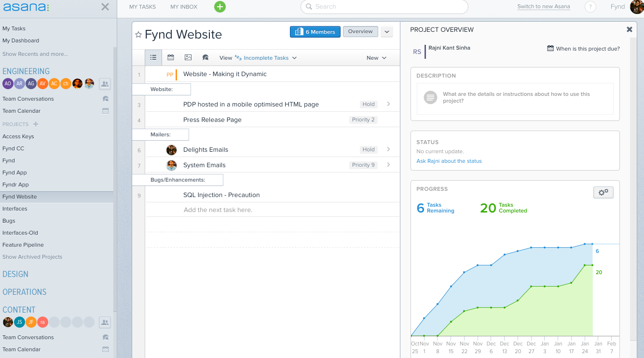Click the JS member avatar
The width and height of the screenshot is (644, 358).
click(19, 322)
